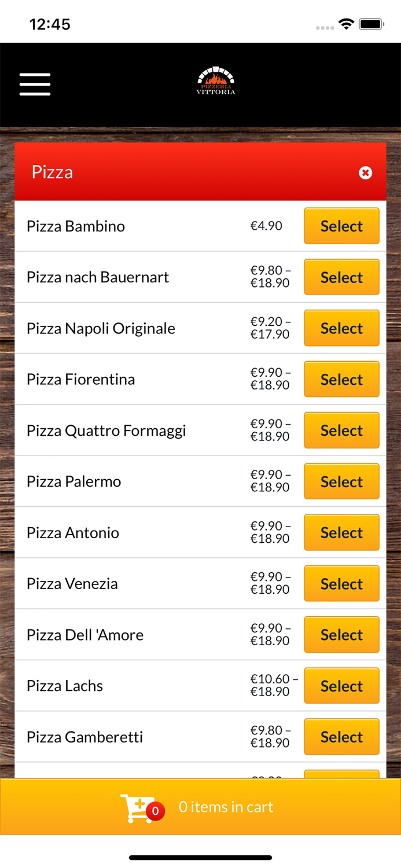
Task: Select the Pizza Dell 'Amore
Action: coord(341,634)
